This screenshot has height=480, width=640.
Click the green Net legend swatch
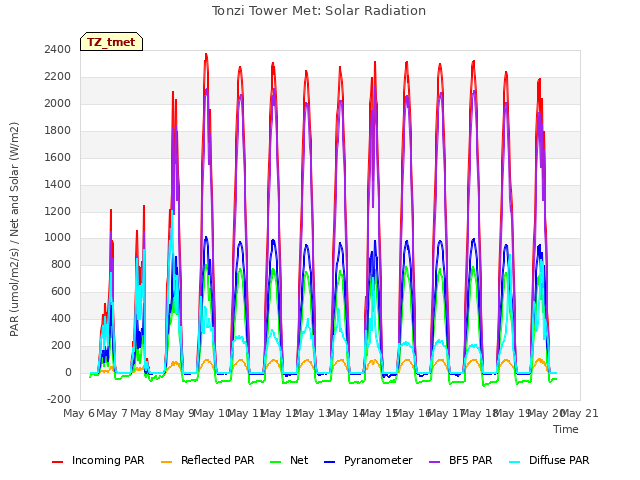point(276,462)
